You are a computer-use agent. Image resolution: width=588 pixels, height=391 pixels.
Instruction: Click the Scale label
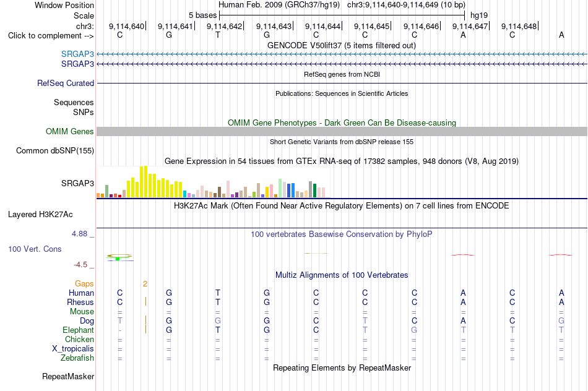click(84, 15)
